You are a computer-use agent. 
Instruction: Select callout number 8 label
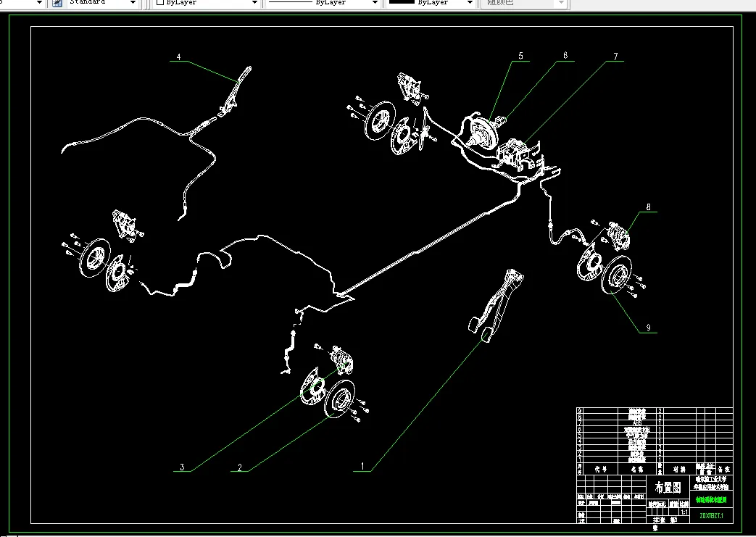pyautogui.click(x=649, y=207)
